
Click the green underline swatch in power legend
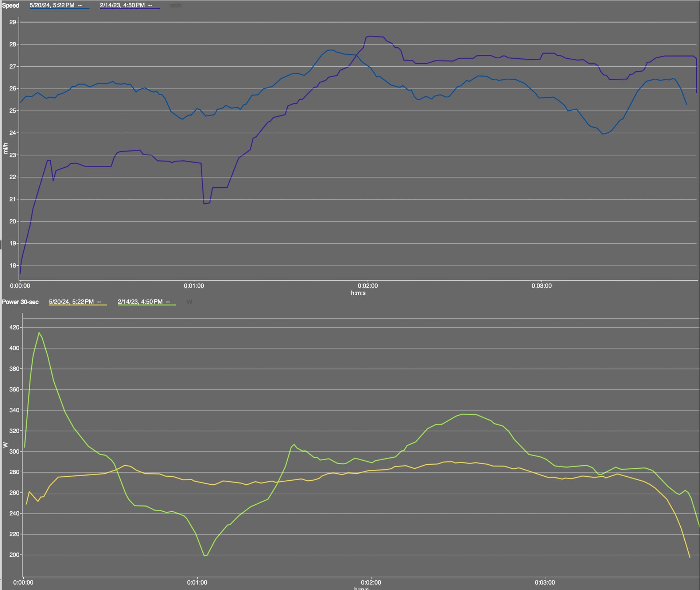click(147, 305)
